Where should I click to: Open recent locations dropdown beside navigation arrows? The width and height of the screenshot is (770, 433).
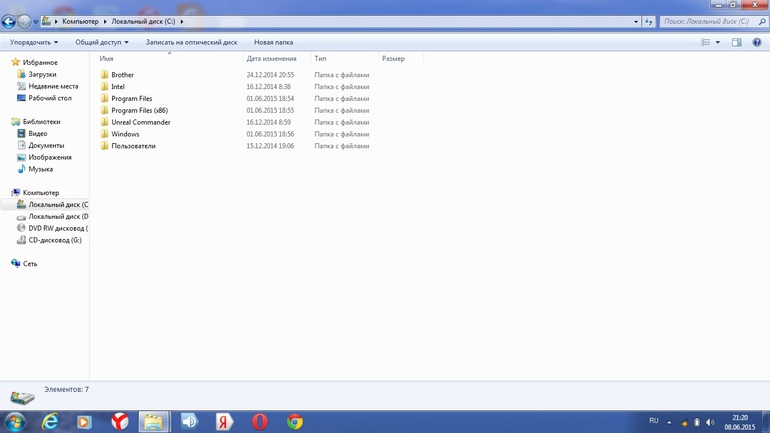click(35, 22)
